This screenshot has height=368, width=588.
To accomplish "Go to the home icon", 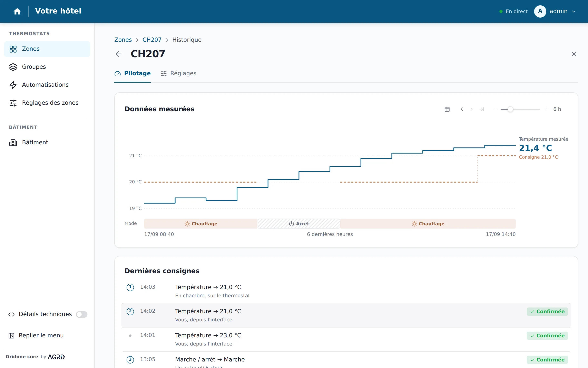I will 17,11.
